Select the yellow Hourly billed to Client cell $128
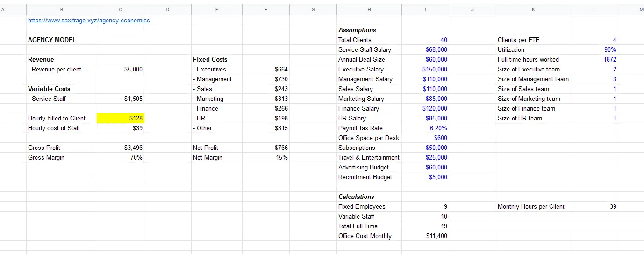644x254 pixels. click(x=121, y=119)
